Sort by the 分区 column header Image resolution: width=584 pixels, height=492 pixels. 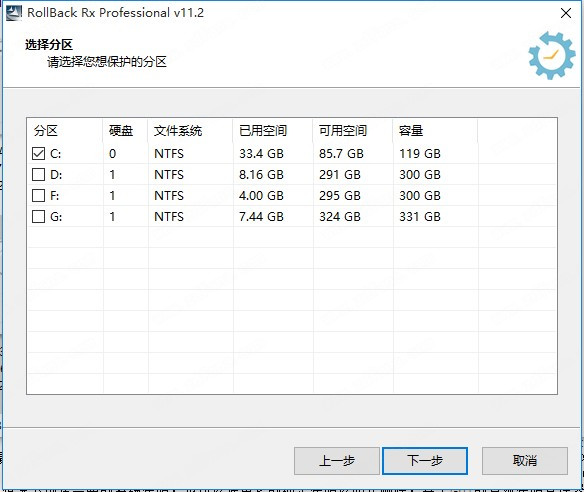pyautogui.click(x=65, y=131)
